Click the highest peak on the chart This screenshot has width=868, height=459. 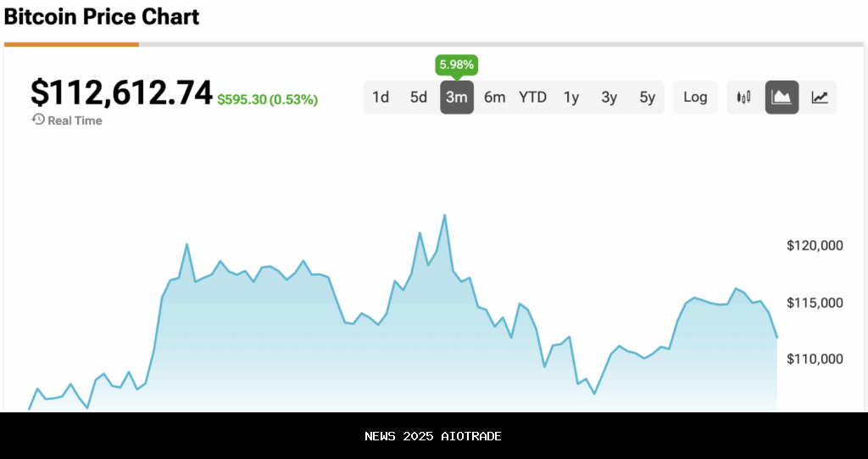tap(445, 216)
